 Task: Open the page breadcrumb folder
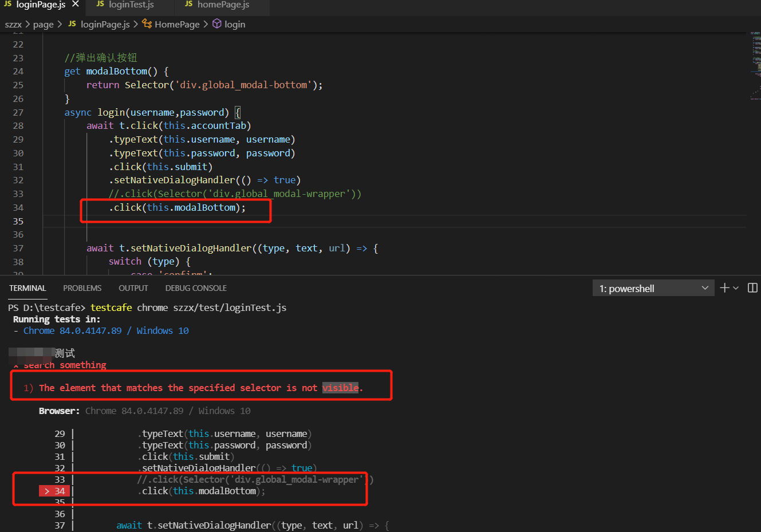coord(43,25)
